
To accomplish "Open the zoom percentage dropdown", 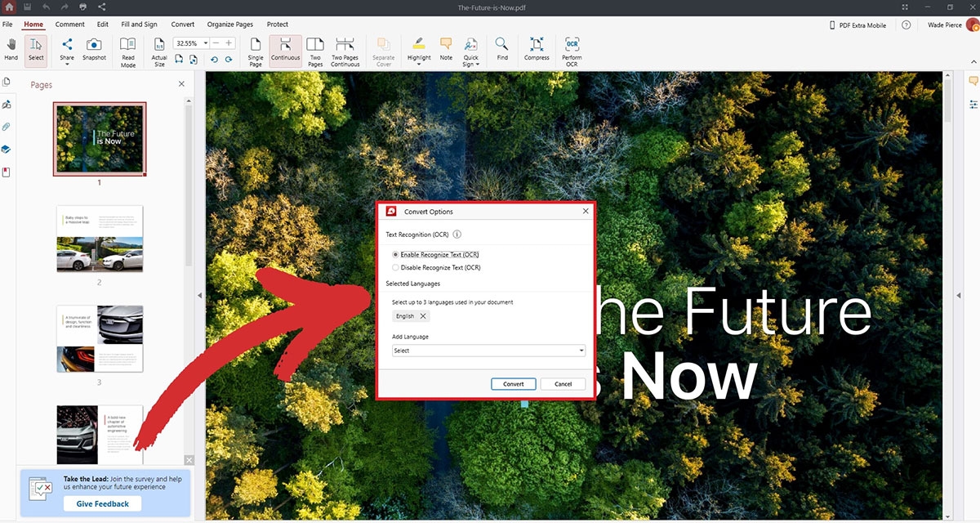I will click(207, 42).
